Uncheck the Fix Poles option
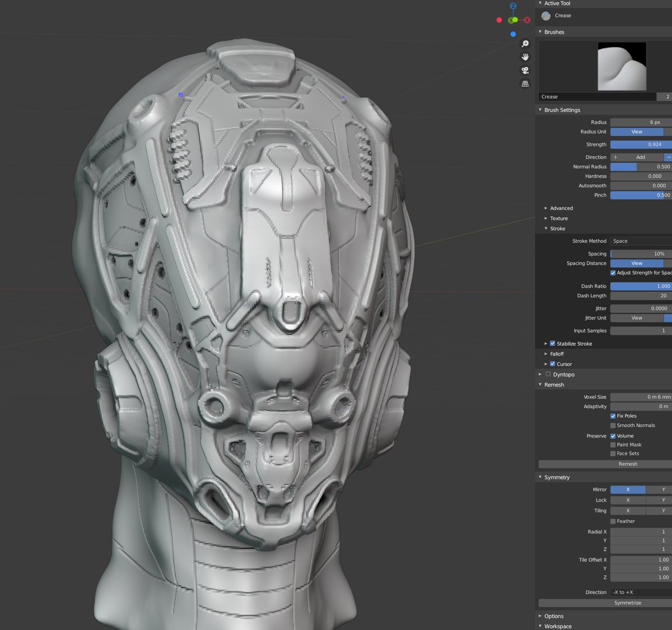 tap(613, 416)
